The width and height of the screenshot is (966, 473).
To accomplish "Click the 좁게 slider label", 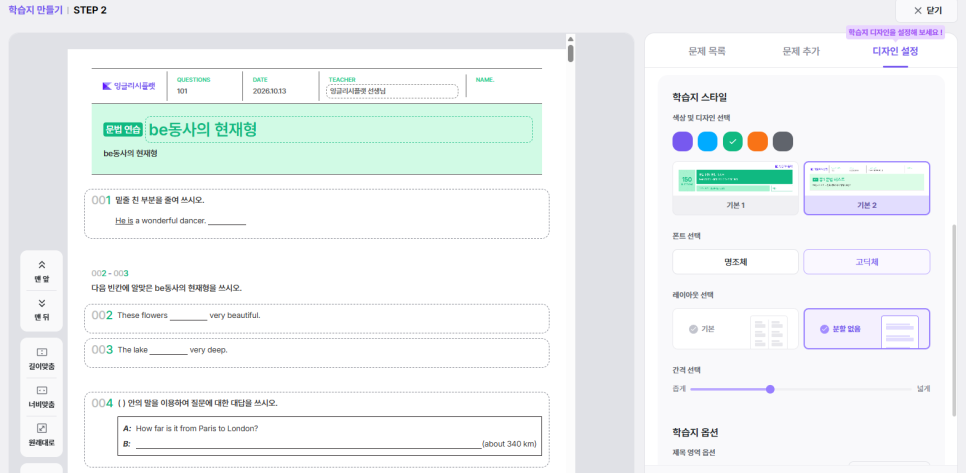I will coord(679,389).
